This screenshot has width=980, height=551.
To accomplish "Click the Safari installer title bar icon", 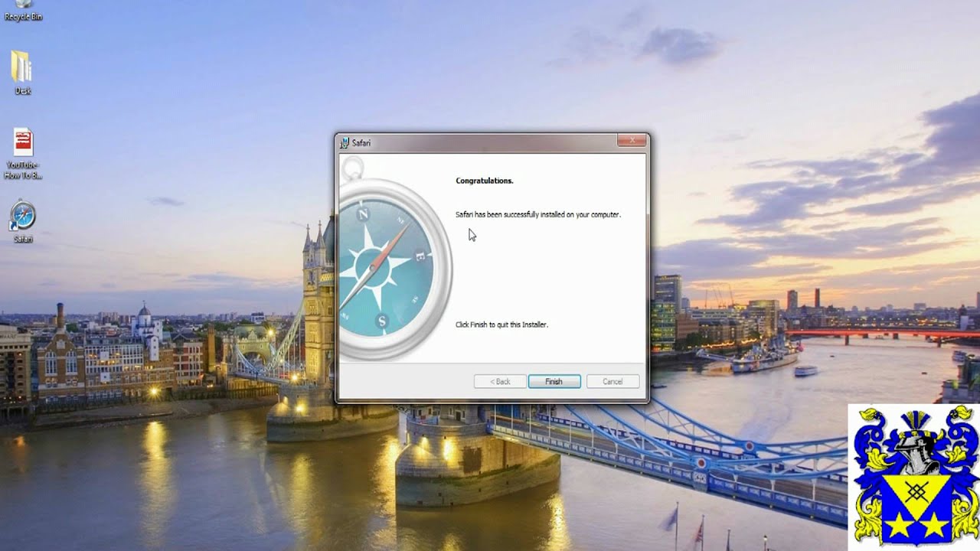I will coord(345,143).
